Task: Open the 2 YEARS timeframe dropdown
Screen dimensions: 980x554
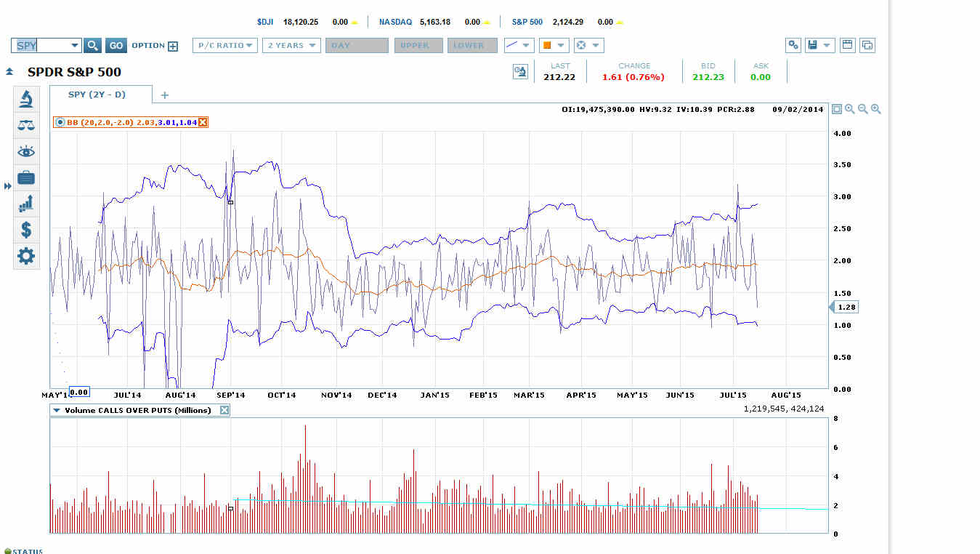Action: pos(291,45)
